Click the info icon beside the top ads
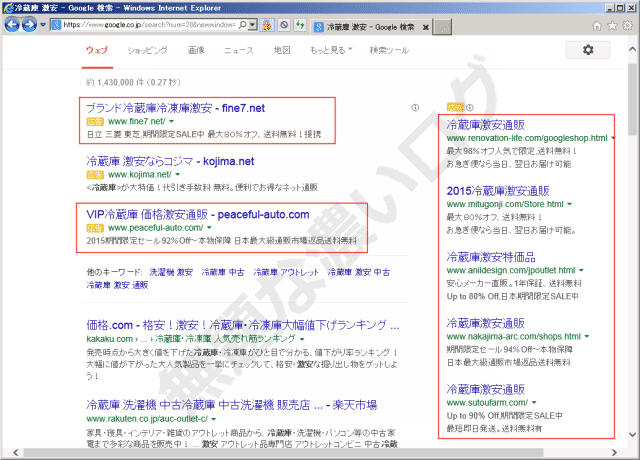Screen dimensions: 640x460 tap(415, 108)
